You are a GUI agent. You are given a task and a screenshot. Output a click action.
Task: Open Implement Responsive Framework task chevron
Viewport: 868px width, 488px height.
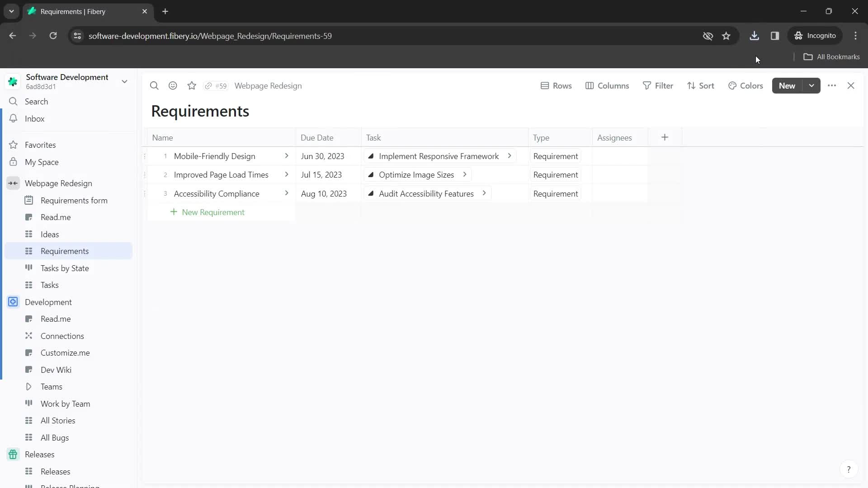click(x=509, y=156)
